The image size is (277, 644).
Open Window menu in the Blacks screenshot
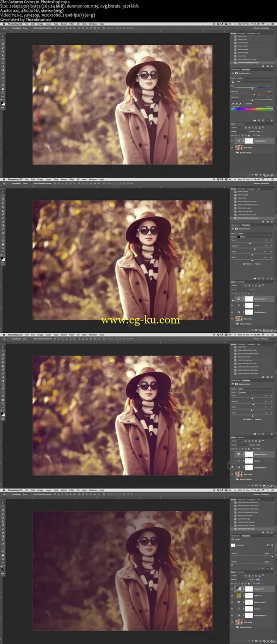click(x=93, y=179)
